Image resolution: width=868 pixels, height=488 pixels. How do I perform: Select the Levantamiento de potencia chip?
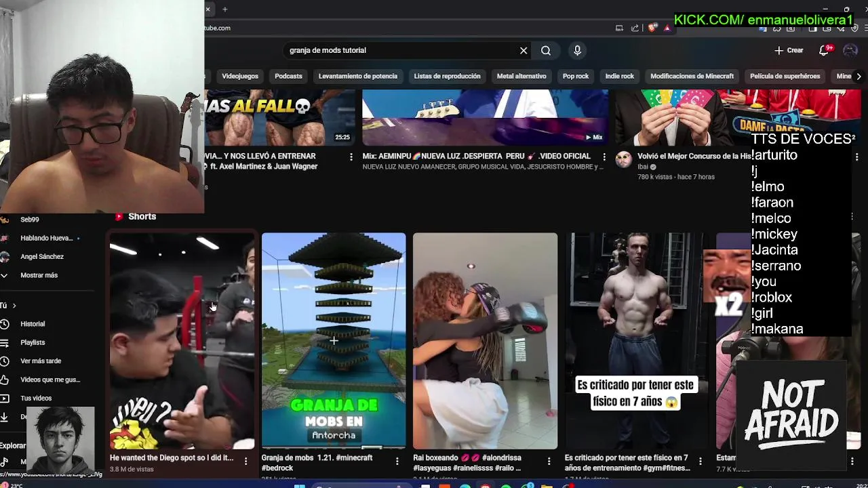point(358,76)
